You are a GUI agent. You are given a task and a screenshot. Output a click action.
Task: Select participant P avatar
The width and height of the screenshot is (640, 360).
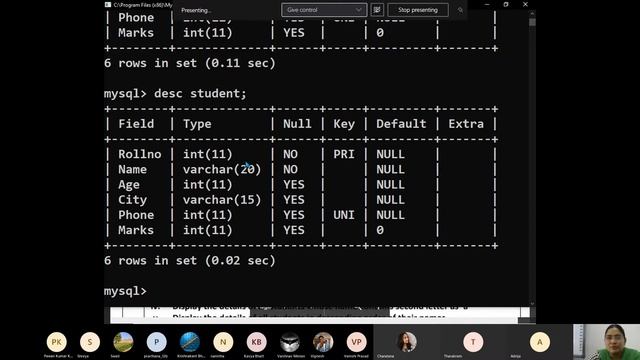156,342
